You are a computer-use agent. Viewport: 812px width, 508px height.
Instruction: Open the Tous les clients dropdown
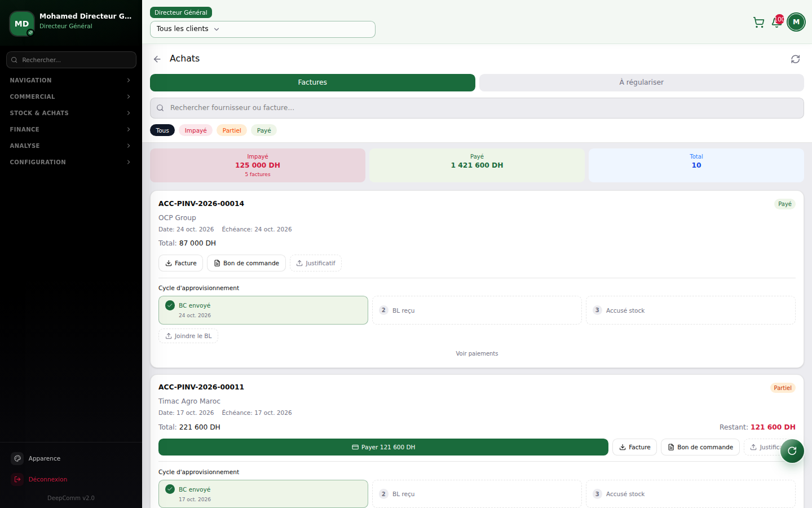263,29
